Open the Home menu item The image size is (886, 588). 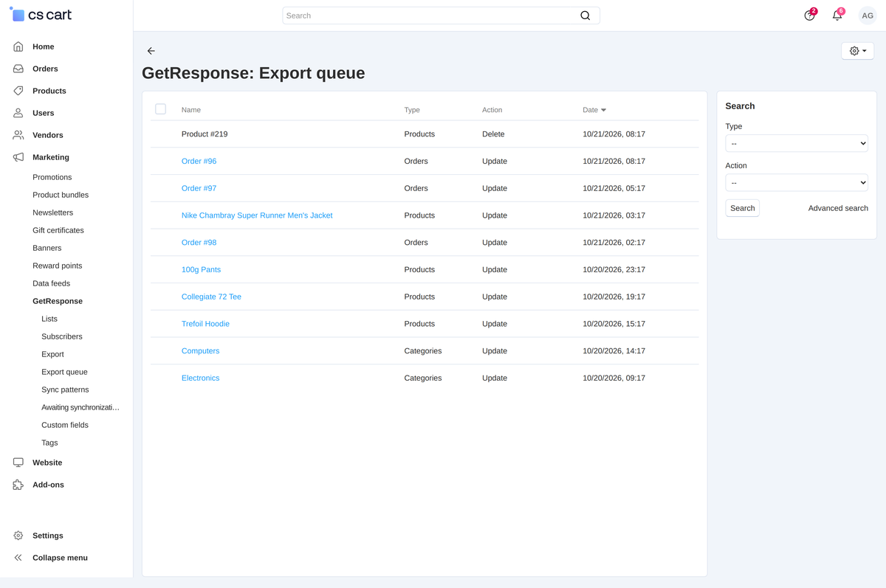point(43,46)
